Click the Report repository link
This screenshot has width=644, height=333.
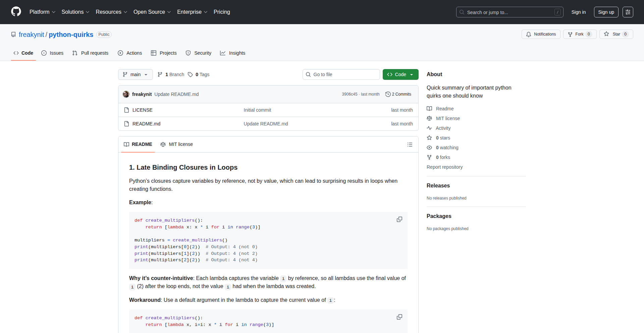(444, 167)
